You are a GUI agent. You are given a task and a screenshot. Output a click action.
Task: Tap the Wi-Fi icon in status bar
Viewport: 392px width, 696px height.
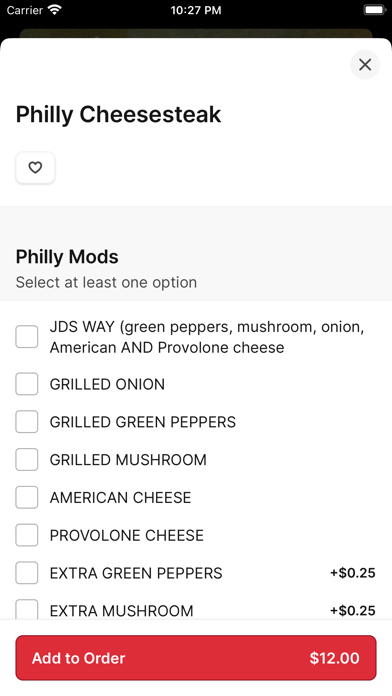coord(55,10)
